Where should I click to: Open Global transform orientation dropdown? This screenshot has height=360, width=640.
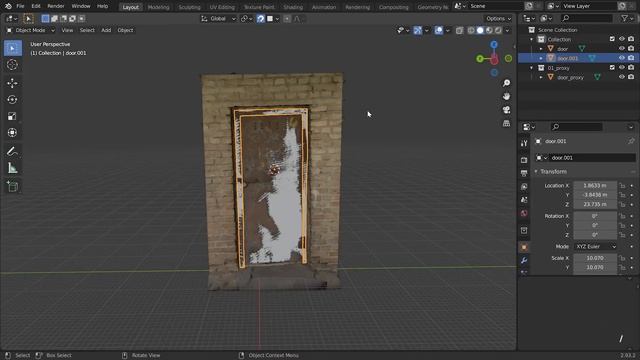click(x=218, y=19)
